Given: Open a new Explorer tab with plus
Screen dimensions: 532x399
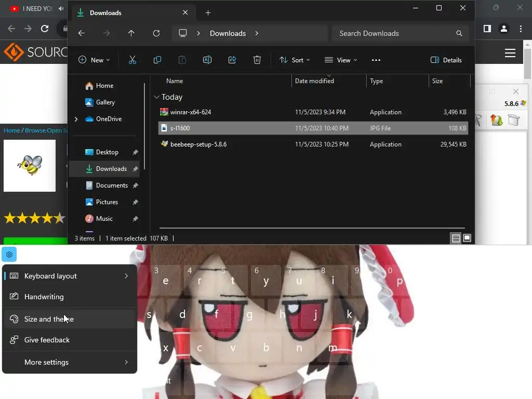Looking at the screenshot, I should pos(208,13).
